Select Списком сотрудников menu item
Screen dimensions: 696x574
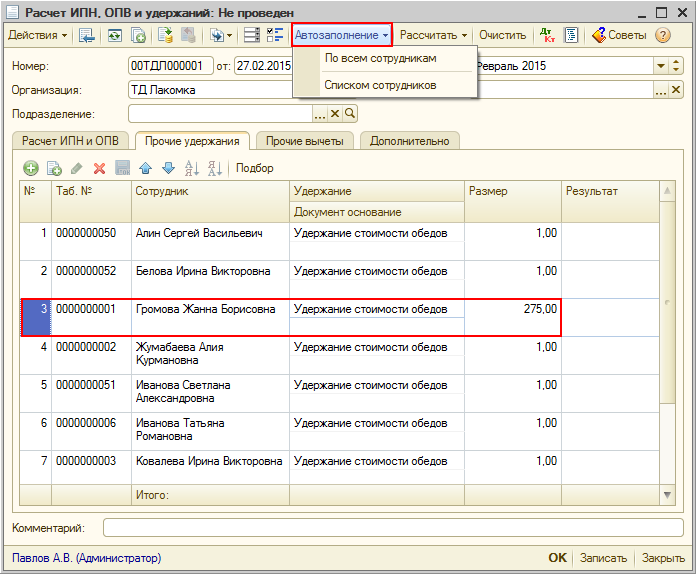point(380,86)
